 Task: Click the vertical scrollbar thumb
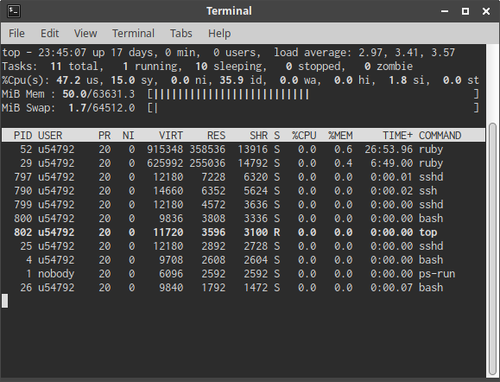[x=493, y=249]
